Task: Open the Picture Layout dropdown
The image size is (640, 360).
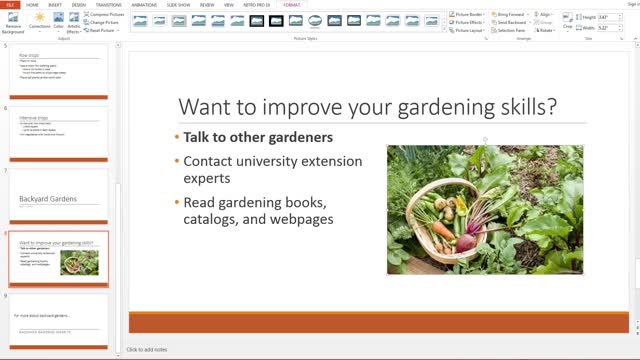Action: click(467, 31)
